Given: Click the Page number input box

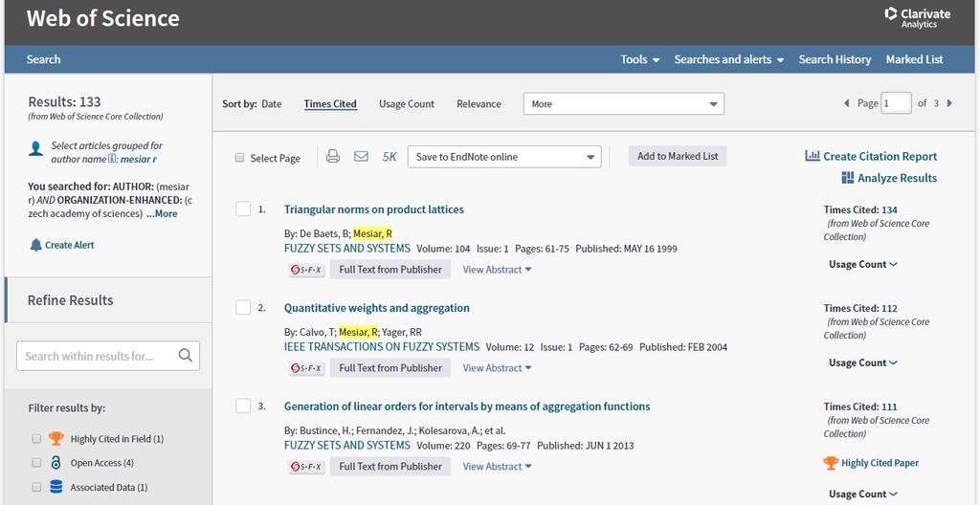Looking at the screenshot, I should 896,103.
